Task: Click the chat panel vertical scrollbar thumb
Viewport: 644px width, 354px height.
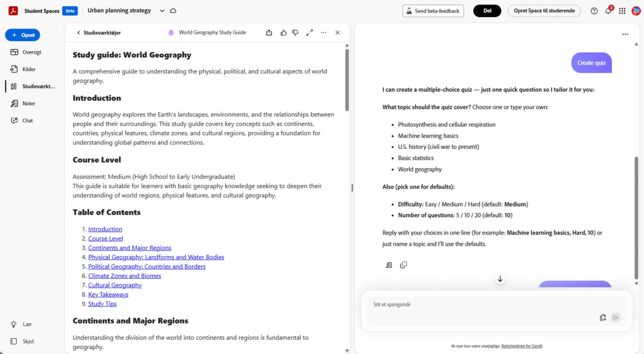Action: coord(636,218)
